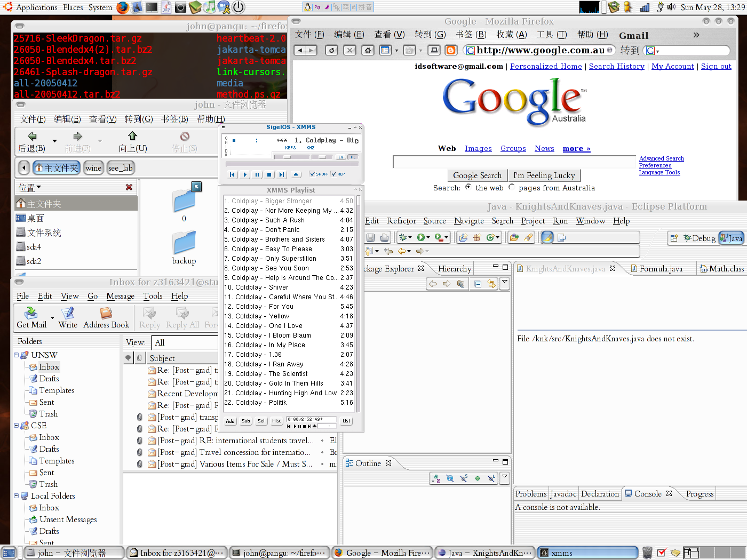
Task: Click Firefox stop button
Action: (349, 50)
